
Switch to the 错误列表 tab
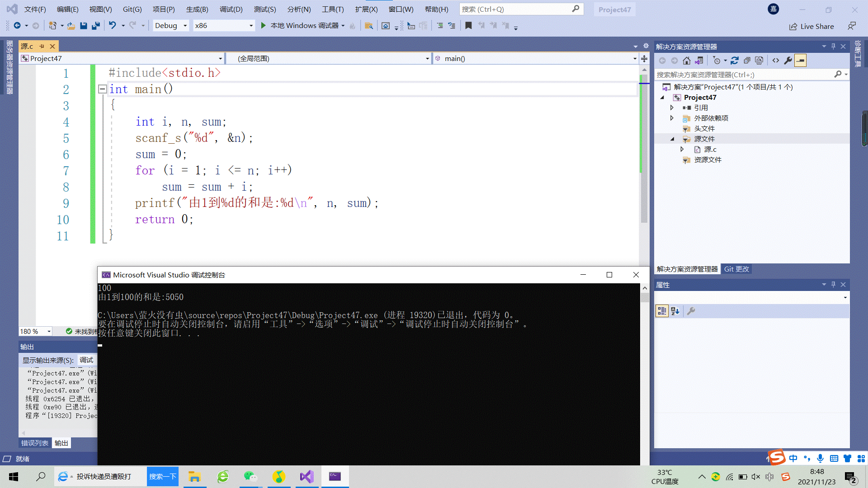[34, 443]
